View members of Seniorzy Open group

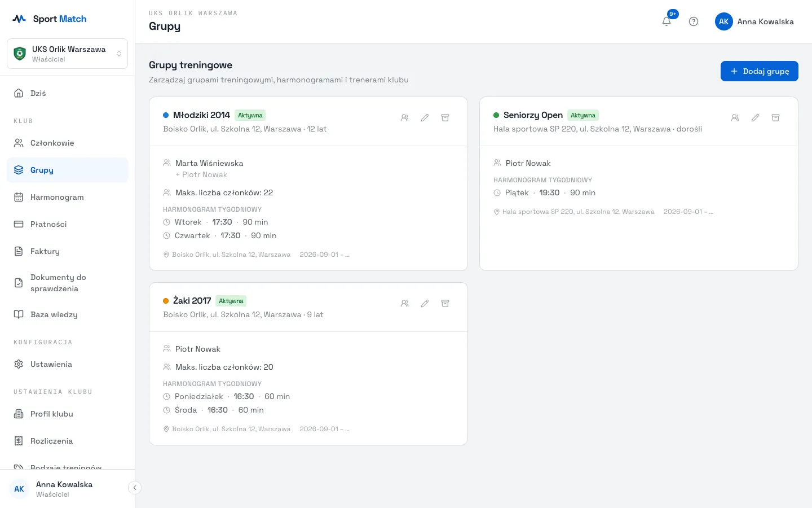735,118
